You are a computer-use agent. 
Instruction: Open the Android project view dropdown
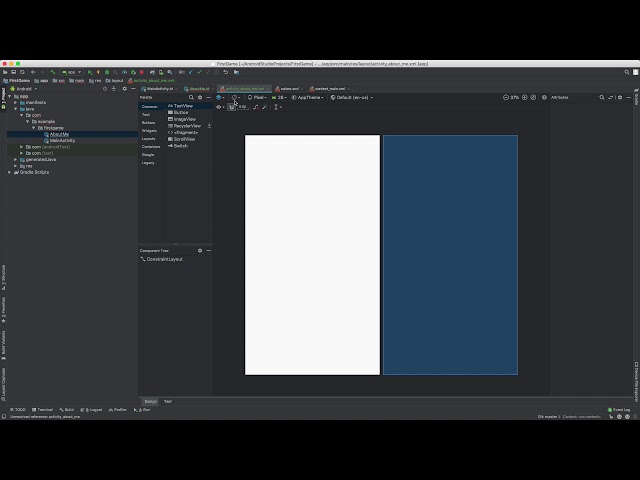24,89
